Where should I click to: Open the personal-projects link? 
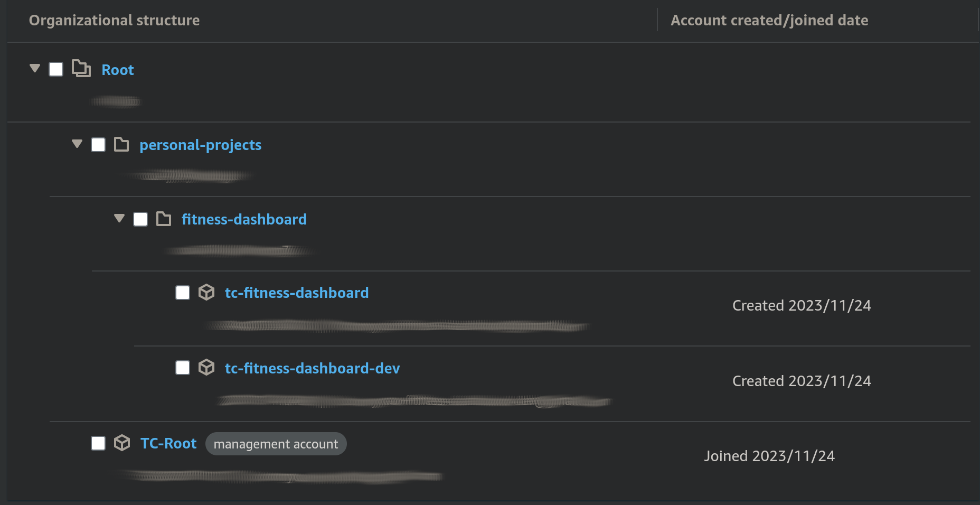coord(200,145)
